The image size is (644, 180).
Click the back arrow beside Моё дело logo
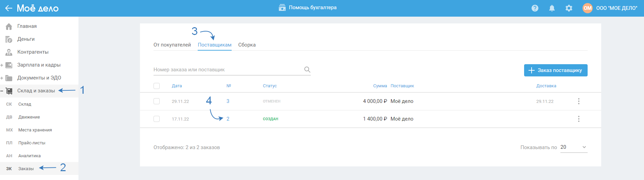pos(8,8)
